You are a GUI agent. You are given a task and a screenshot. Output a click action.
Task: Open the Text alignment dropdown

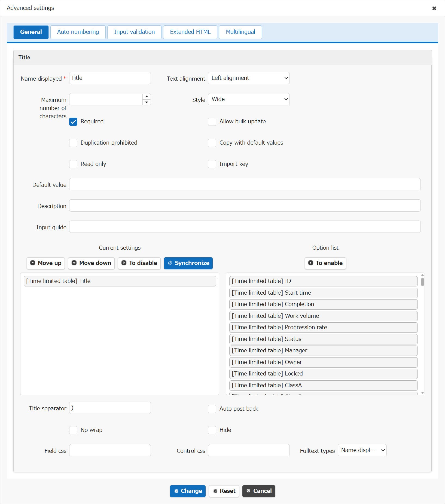(249, 78)
